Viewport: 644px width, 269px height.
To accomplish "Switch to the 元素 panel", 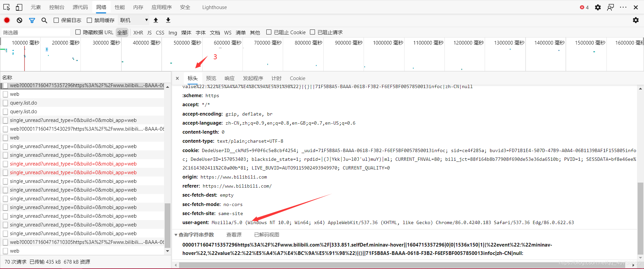I will [x=36, y=7].
